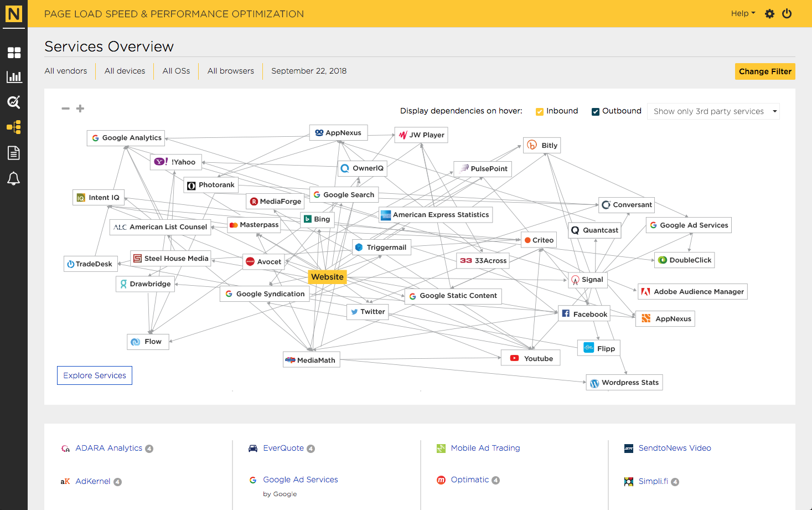Select the MediaMath graph node
The width and height of the screenshot is (812, 510).
tap(311, 360)
